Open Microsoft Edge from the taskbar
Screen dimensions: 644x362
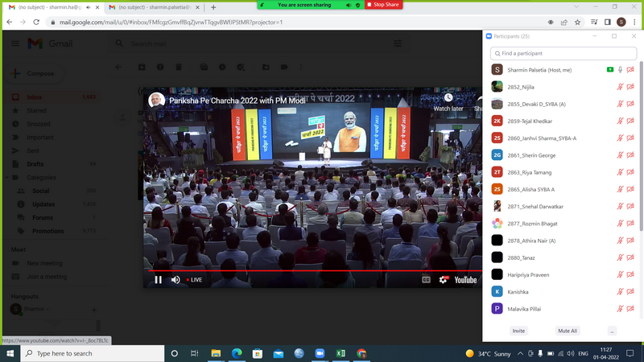(237, 353)
